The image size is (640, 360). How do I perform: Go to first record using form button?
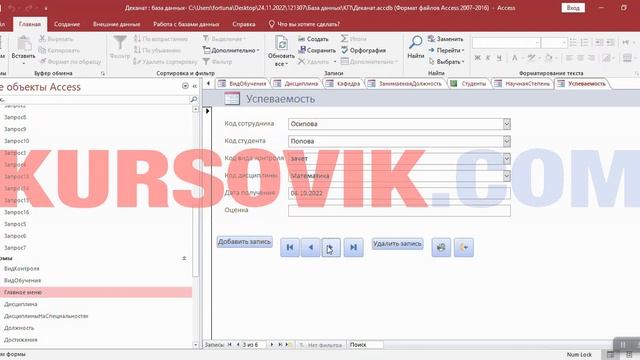point(290,247)
